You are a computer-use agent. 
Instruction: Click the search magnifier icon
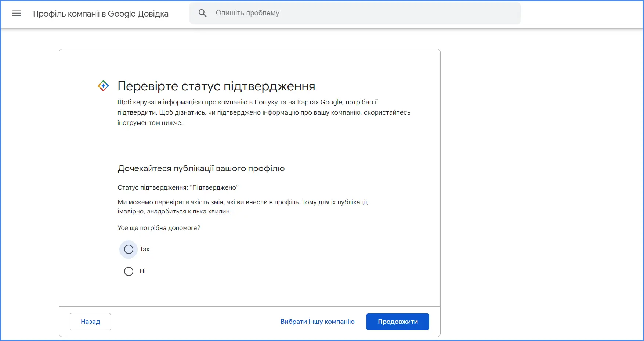[202, 13]
